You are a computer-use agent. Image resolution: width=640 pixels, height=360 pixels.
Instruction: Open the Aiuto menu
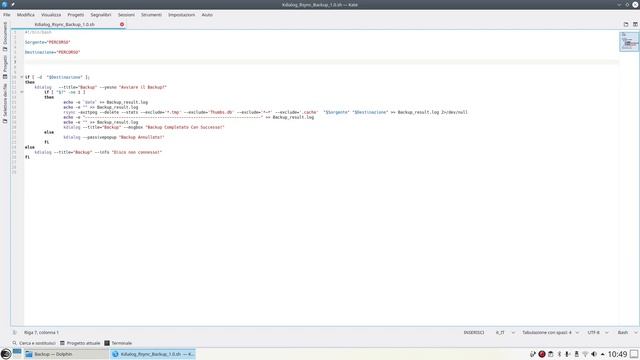[207, 15]
